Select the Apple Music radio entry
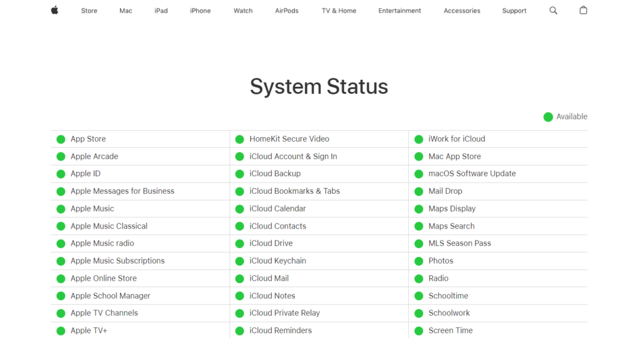 tap(103, 244)
